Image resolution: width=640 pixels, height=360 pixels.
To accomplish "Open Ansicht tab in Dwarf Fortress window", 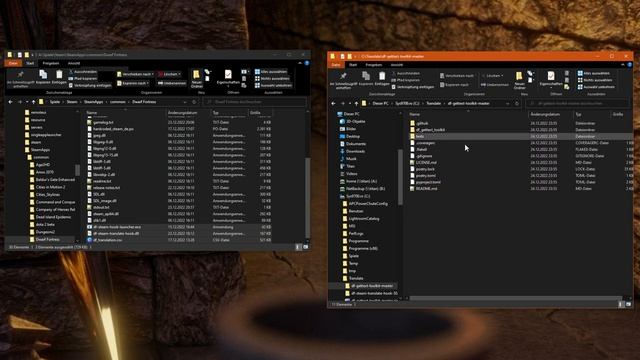I will point(74,63).
